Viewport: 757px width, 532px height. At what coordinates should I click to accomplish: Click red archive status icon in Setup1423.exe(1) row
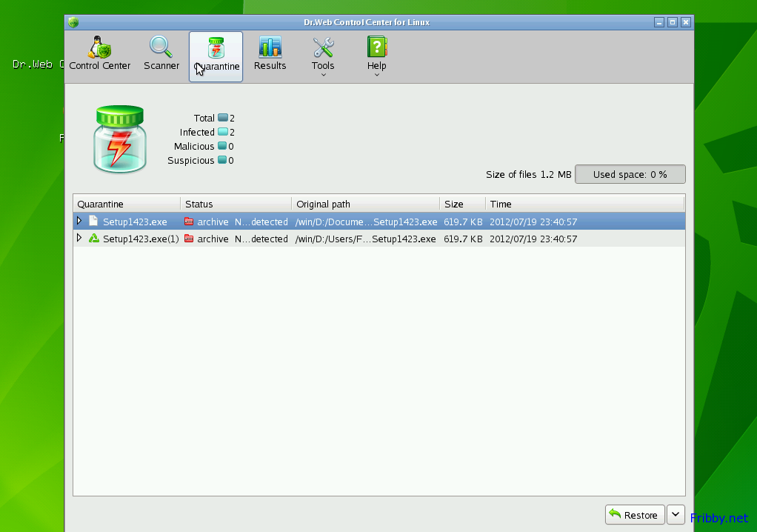(189, 239)
